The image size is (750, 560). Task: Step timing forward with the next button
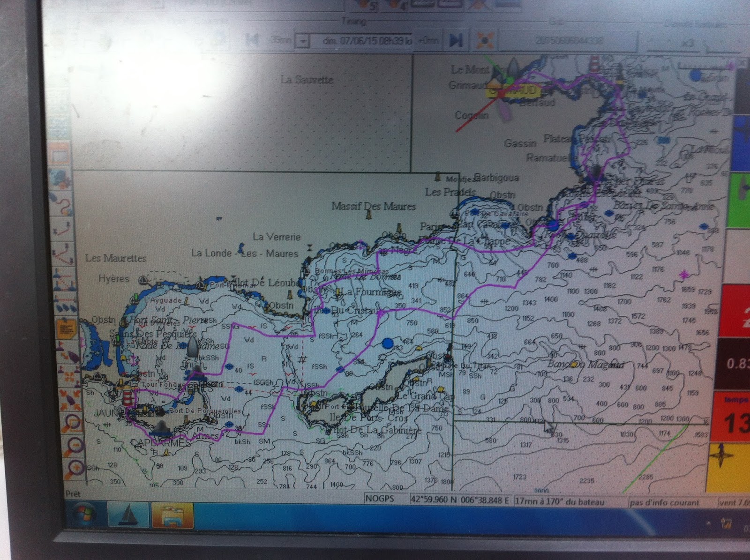[455, 40]
